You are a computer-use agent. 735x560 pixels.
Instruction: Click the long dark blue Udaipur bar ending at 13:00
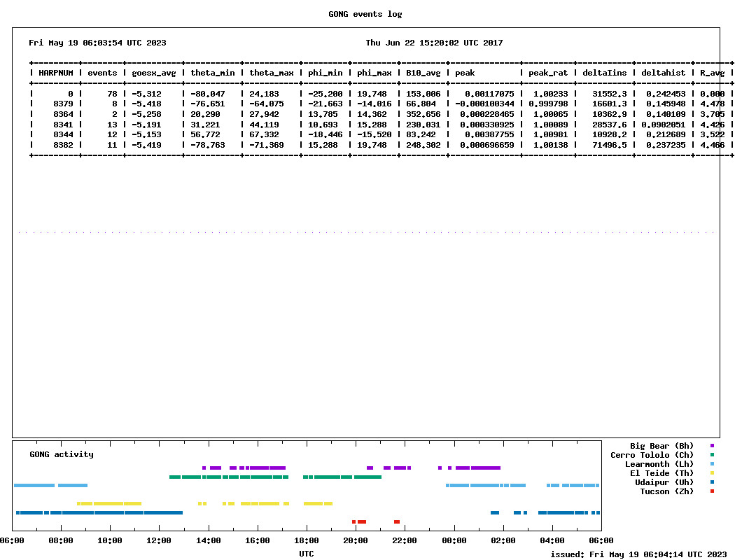163,512
